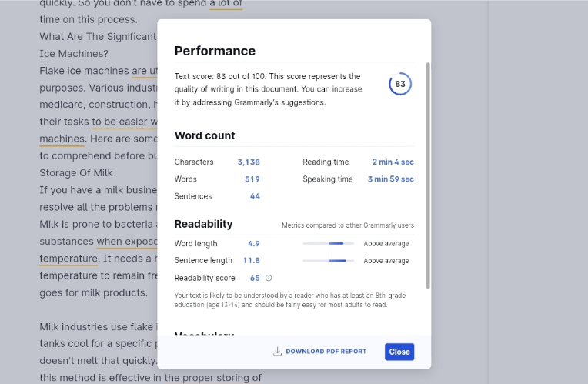Click the Readability score value 65
Viewport: 588px width, 384px height.
pos(255,278)
